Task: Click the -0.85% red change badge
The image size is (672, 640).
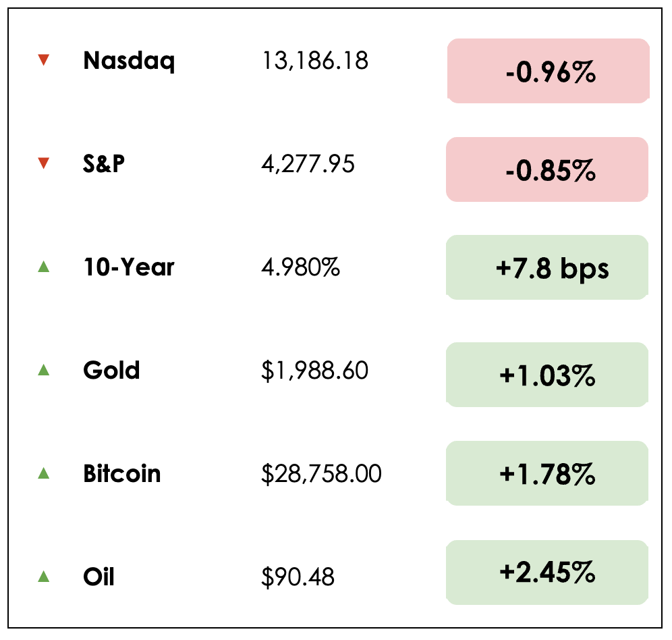Action: 548,169
